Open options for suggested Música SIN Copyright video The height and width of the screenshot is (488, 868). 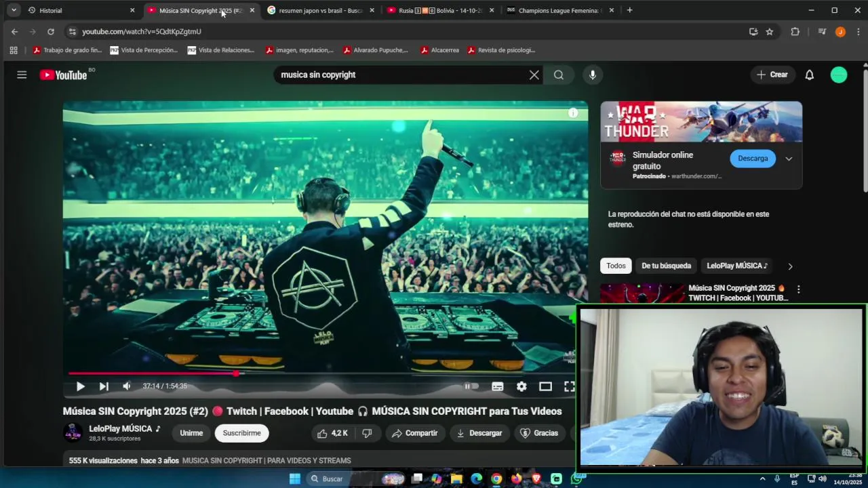[798, 289]
